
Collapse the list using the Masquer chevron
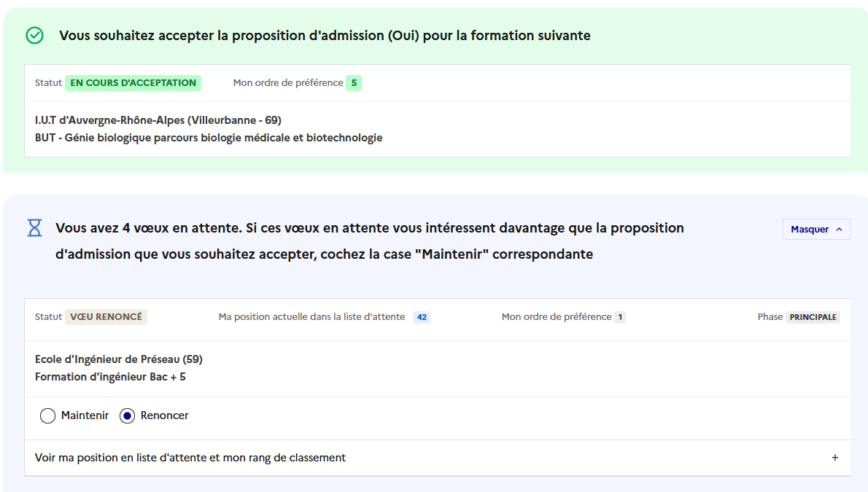click(840, 229)
